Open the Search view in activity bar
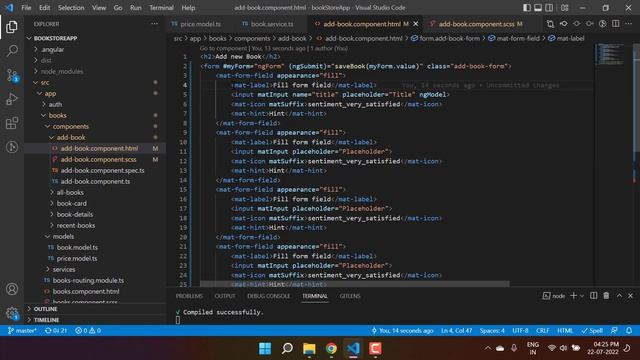The height and width of the screenshot is (360, 640). tap(12, 51)
